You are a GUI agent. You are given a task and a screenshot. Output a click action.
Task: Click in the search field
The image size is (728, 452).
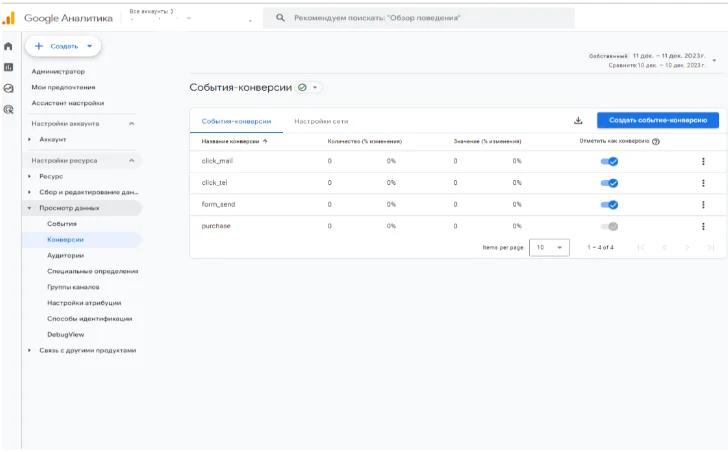(419, 18)
